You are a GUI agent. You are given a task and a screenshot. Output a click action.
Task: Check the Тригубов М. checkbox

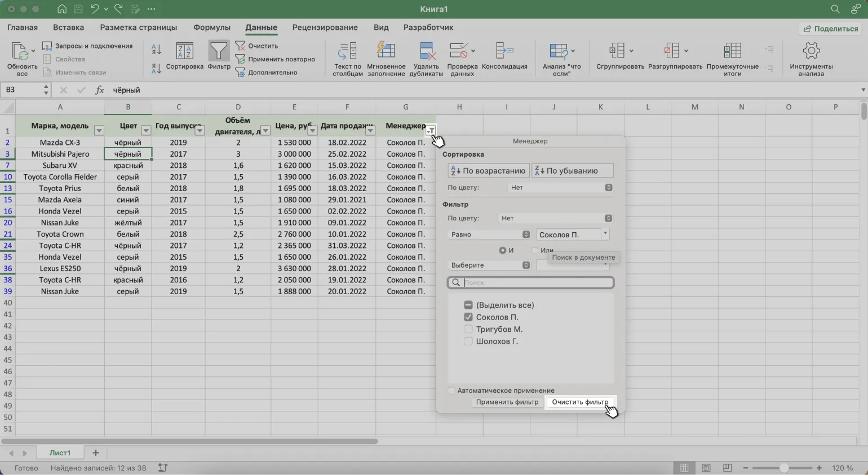click(x=468, y=329)
